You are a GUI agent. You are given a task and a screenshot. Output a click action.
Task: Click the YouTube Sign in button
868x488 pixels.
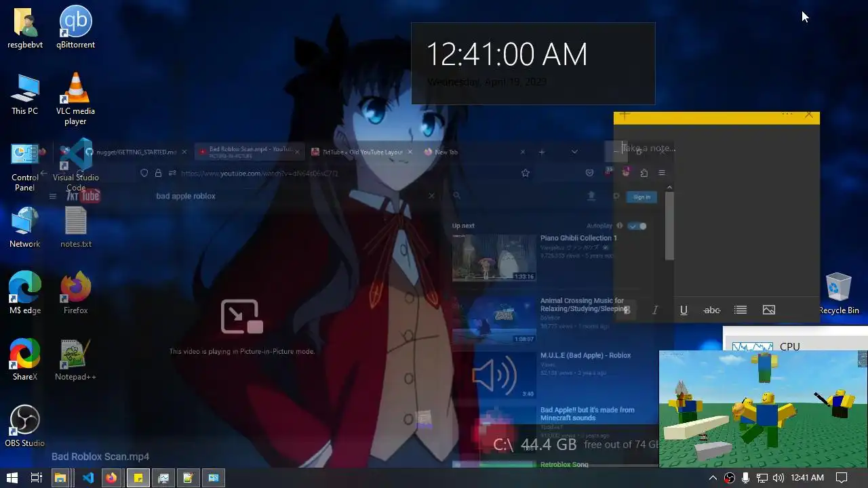tap(642, 197)
